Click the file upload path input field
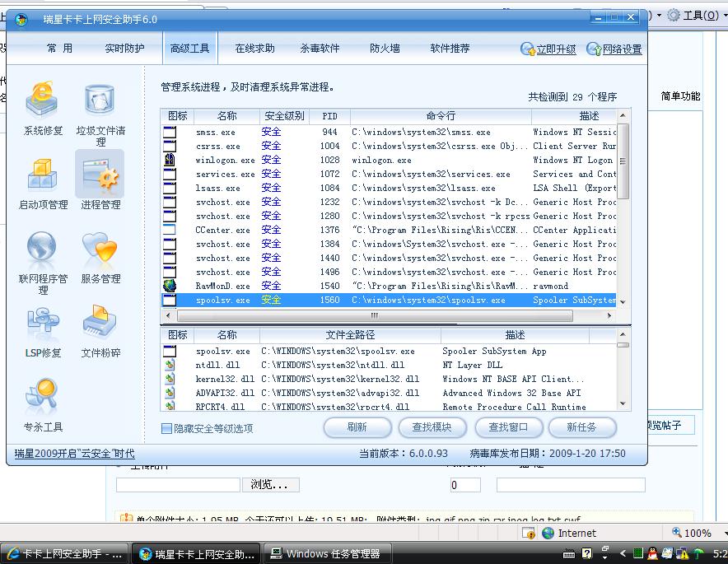728x564 pixels. point(178,485)
